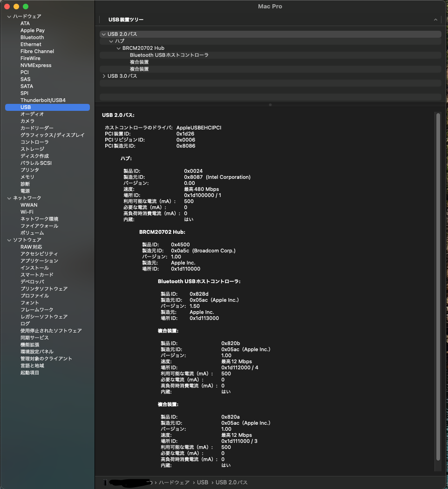Select Bluetooth USBホストコントローラ tree row
This screenshot has height=489, width=448.
click(169, 55)
